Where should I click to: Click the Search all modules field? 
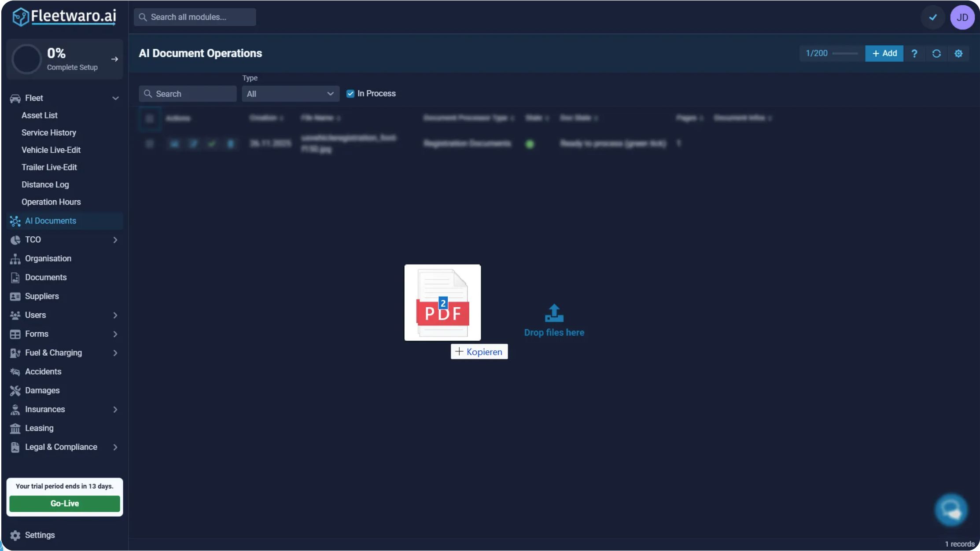coord(195,17)
